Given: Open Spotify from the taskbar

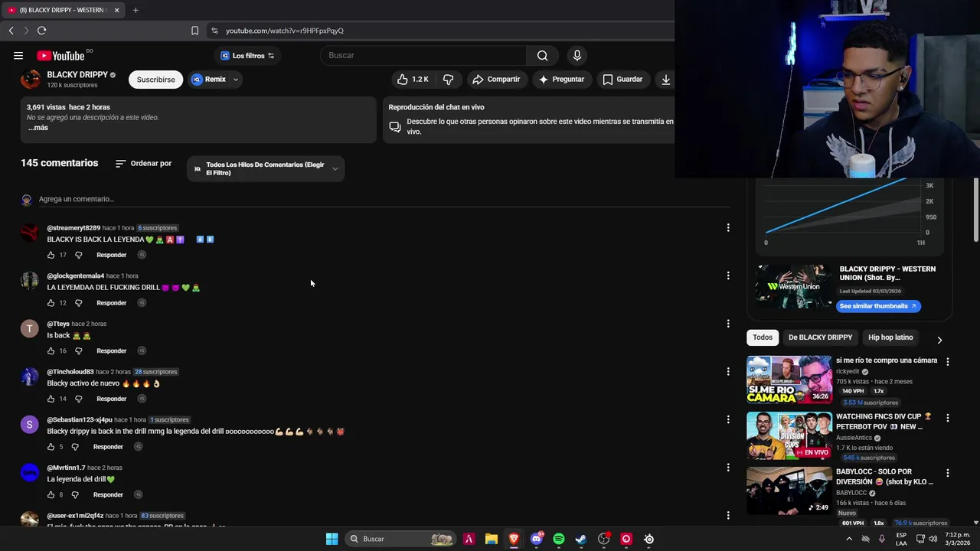Looking at the screenshot, I should 559,539.
